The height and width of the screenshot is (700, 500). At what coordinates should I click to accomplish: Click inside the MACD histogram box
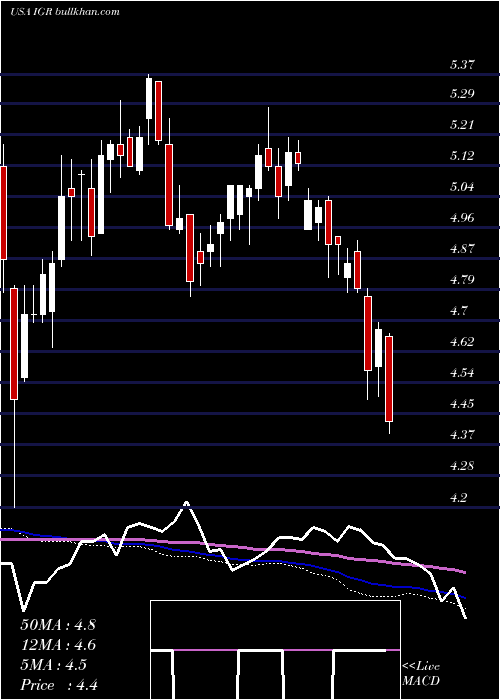(275, 650)
